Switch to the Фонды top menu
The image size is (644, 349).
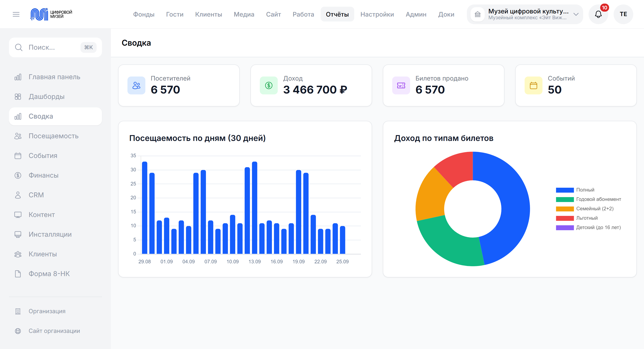[144, 14]
